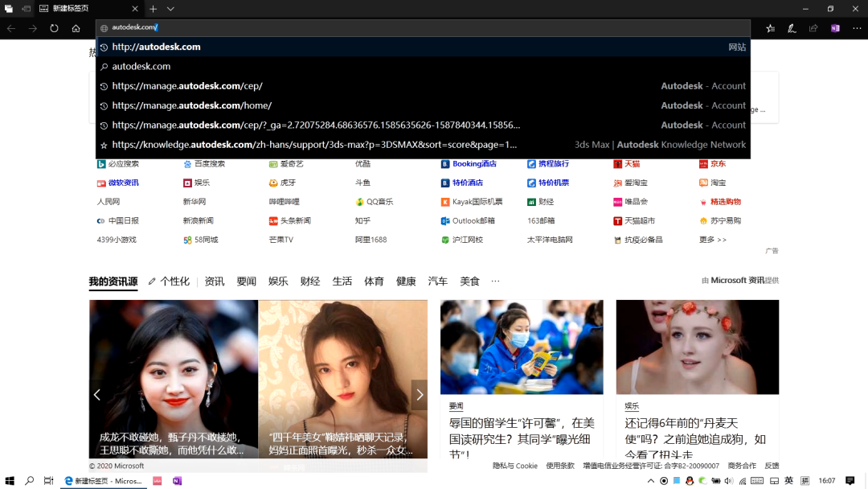Open the favorites hub star icon

pyautogui.click(x=771, y=28)
